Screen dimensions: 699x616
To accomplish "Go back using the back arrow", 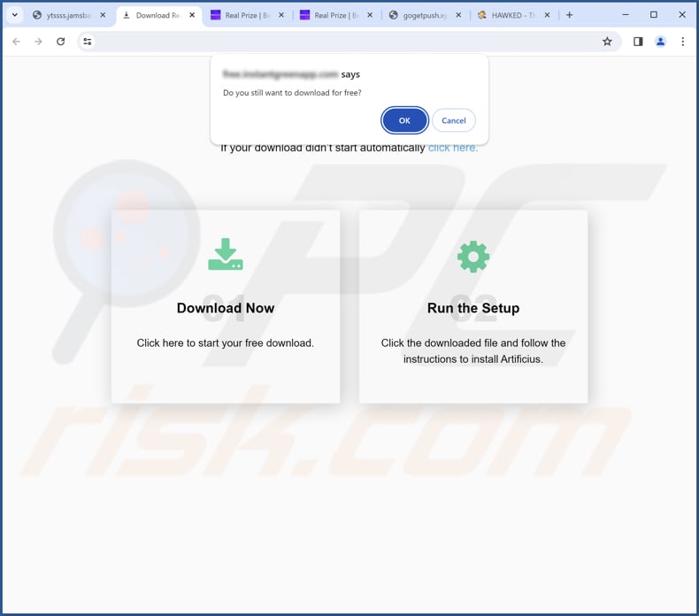I will [x=17, y=42].
